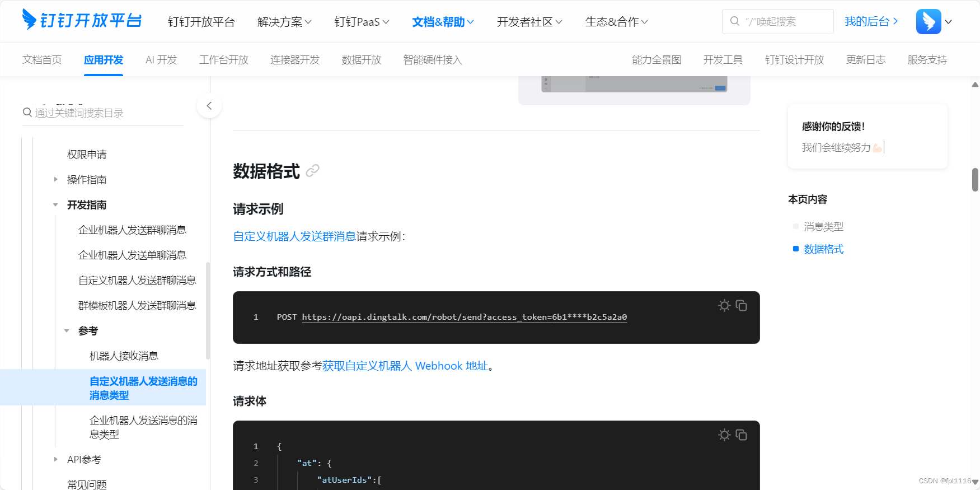This screenshot has height=490, width=980.
Task: Open 群模板机器人发送群聊消息 in sidebar
Action: click(x=137, y=305)
